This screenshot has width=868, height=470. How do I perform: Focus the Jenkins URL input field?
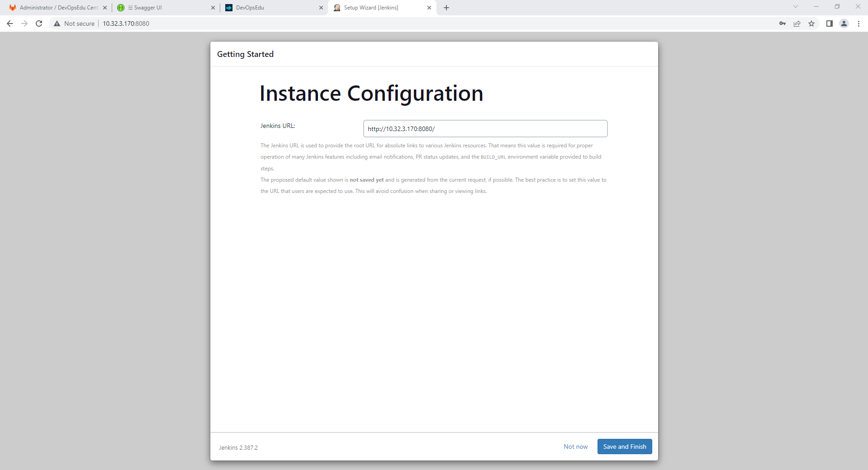[485, 129]
